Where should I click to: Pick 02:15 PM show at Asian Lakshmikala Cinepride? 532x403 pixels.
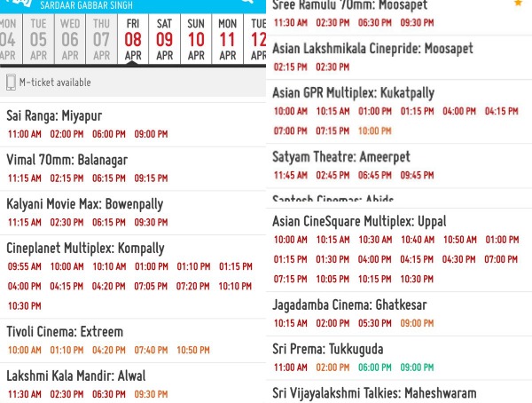[289, 67]
